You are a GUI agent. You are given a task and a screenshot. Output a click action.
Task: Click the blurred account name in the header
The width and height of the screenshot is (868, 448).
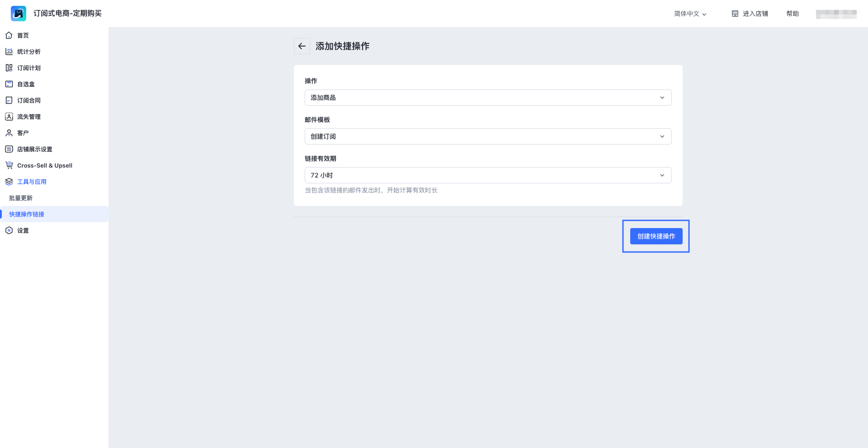click(836, 14)
